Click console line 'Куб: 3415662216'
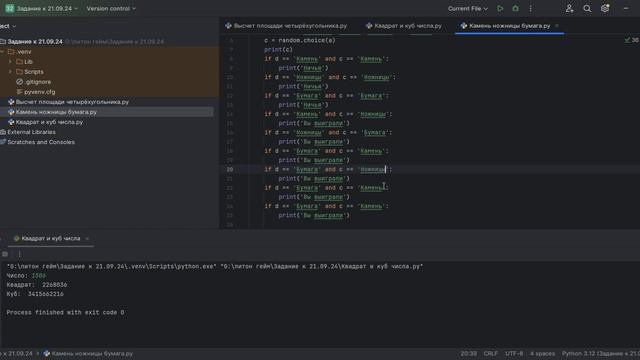The image size is (640, 360). point(35,294)
